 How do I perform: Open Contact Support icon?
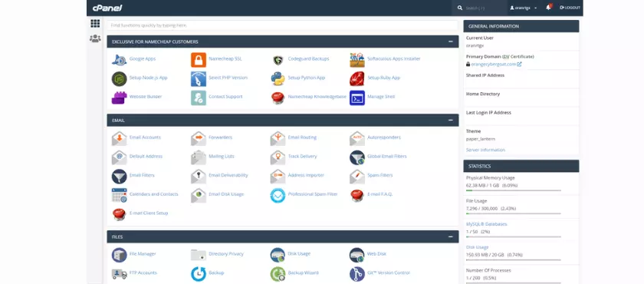pyautogui.click(x=199, y=97)
